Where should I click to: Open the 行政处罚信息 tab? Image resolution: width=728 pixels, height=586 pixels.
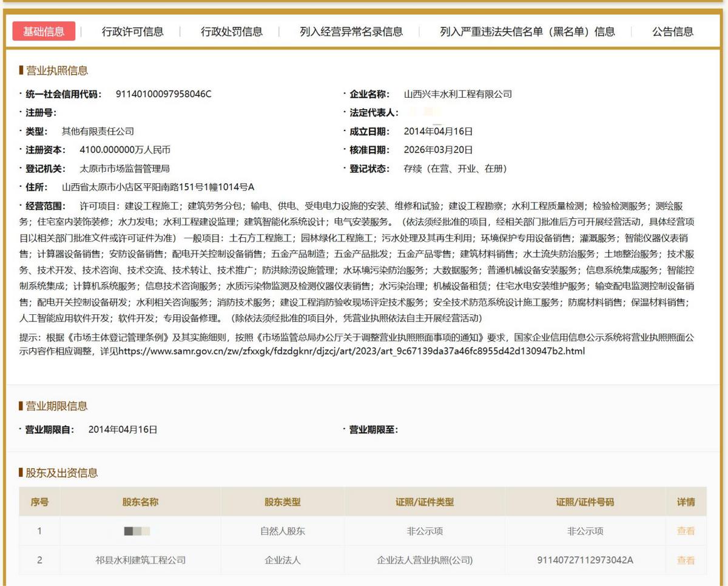(x=231, y=32)
